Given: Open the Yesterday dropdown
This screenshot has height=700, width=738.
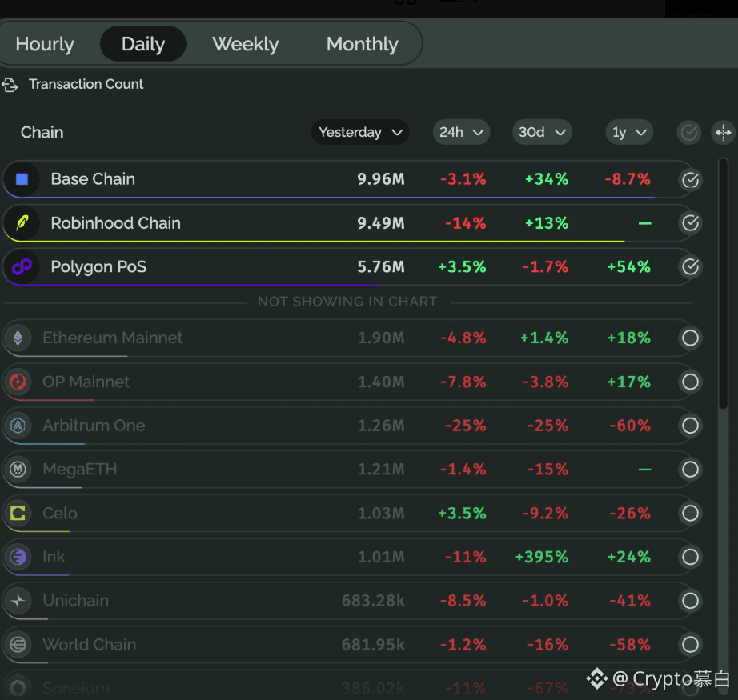Looking at the screenshot, I should pyautogui.click(x=360, y=132).
